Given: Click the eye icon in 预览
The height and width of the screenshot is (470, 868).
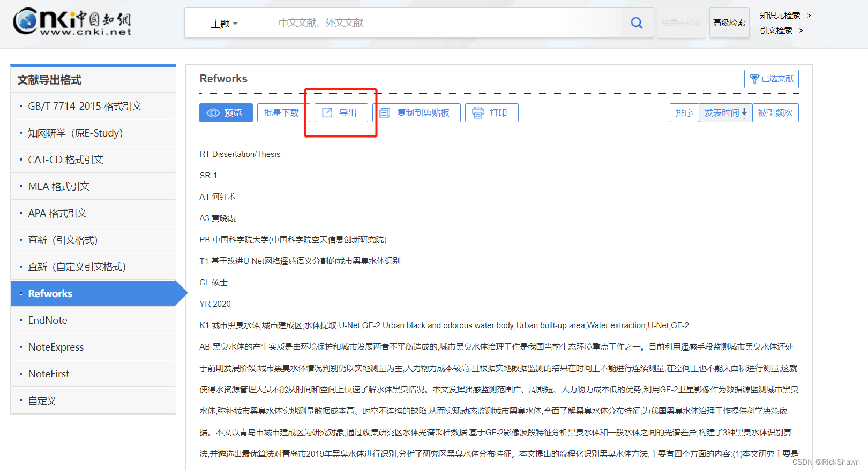Looking at the screenshot, I should (x=214, y=113).
